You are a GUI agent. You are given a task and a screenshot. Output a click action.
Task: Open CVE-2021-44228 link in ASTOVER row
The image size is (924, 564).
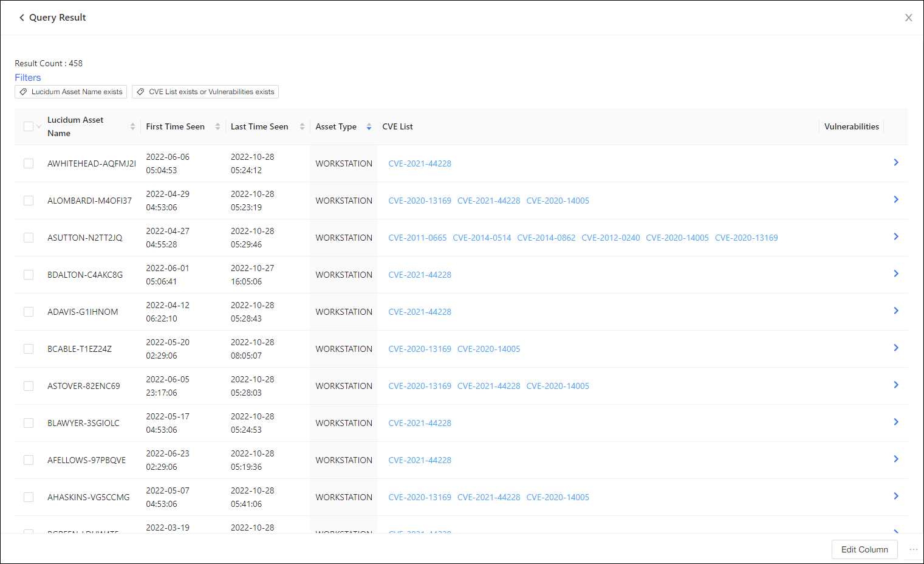488,386
